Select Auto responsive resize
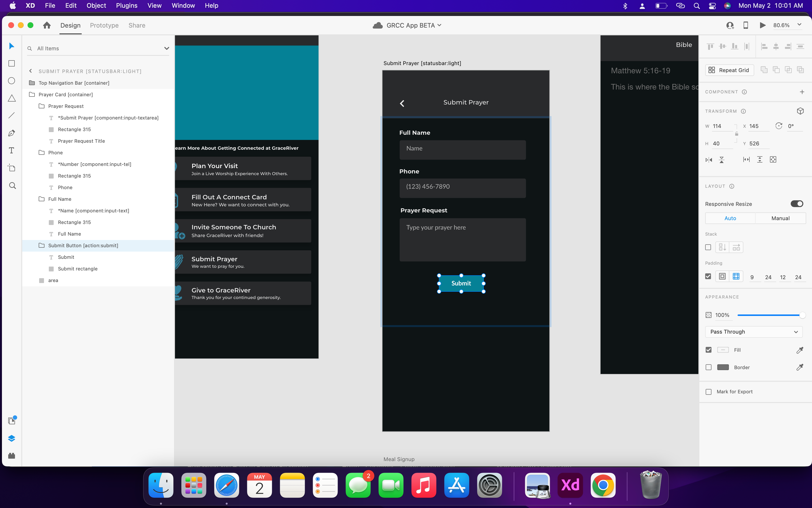The image size is (812, 508). click(x=730, y=218)
